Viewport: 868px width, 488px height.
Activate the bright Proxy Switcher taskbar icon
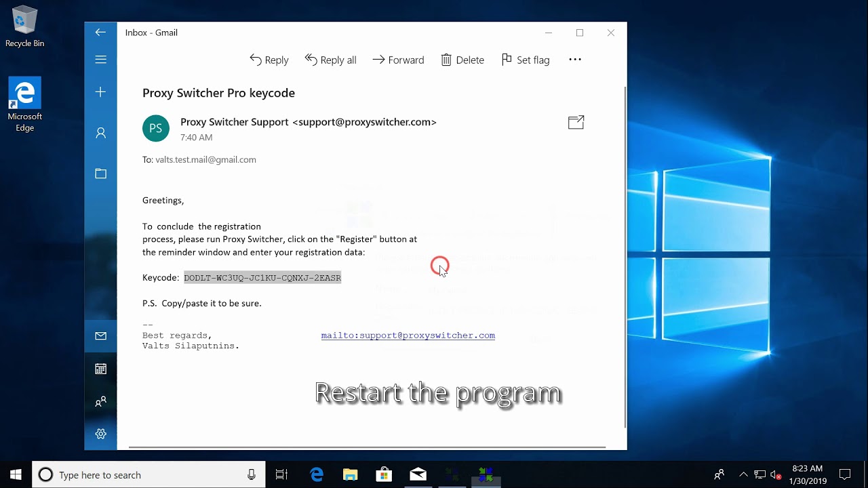[x=486, y=474]
